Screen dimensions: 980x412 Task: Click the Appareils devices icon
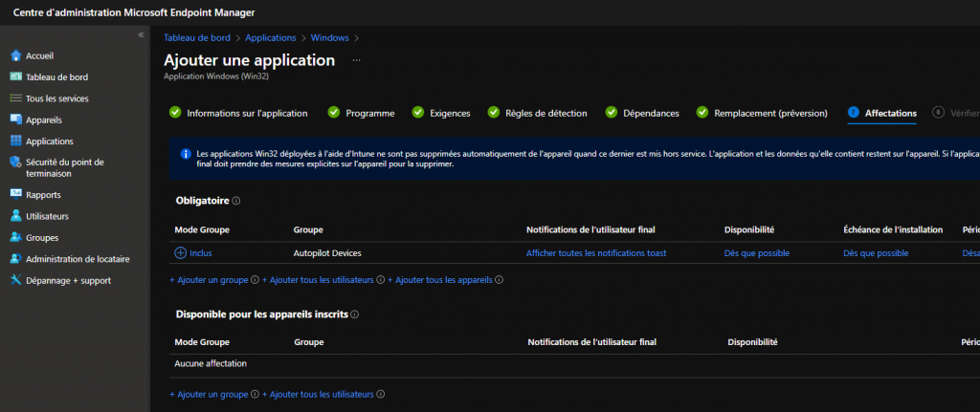tap(16, 119)
